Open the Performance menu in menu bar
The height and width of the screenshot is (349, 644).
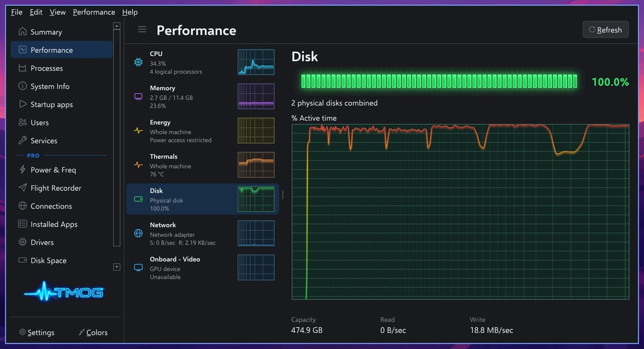pyautogui.click(x=94, y=12)
